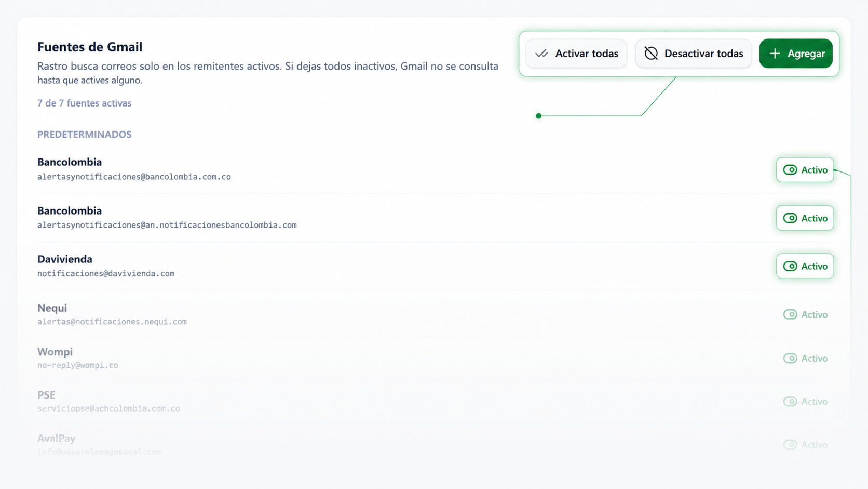Select the "Wompi" source name
Image resolution: width=868 pixels, height=489 pixels.
click(55, 352)
